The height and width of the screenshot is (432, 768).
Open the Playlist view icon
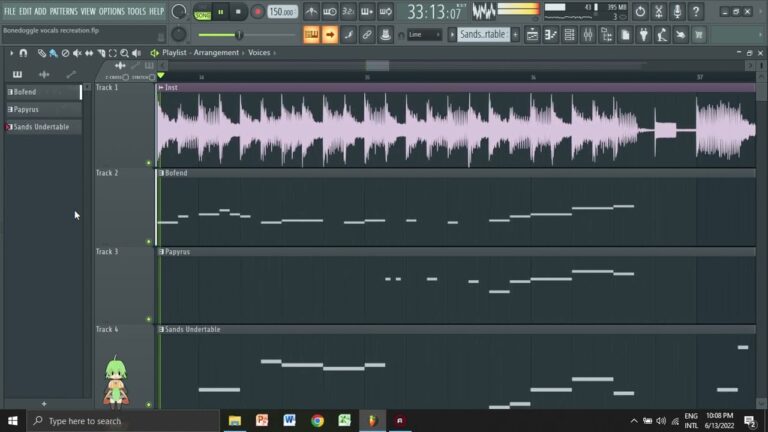(532, 35)
